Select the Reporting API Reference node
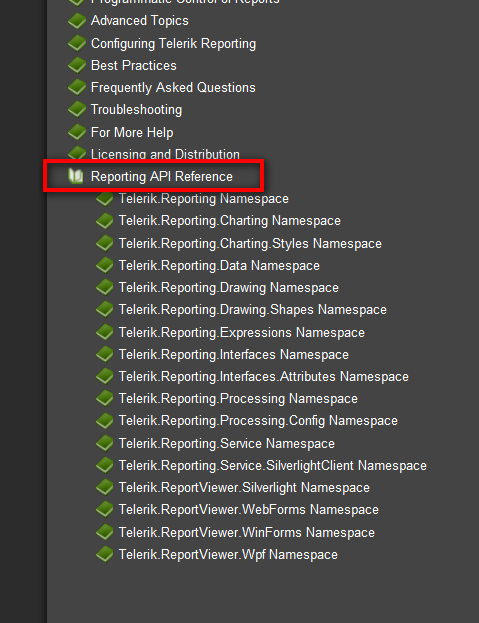 click(x=162, y=176)
